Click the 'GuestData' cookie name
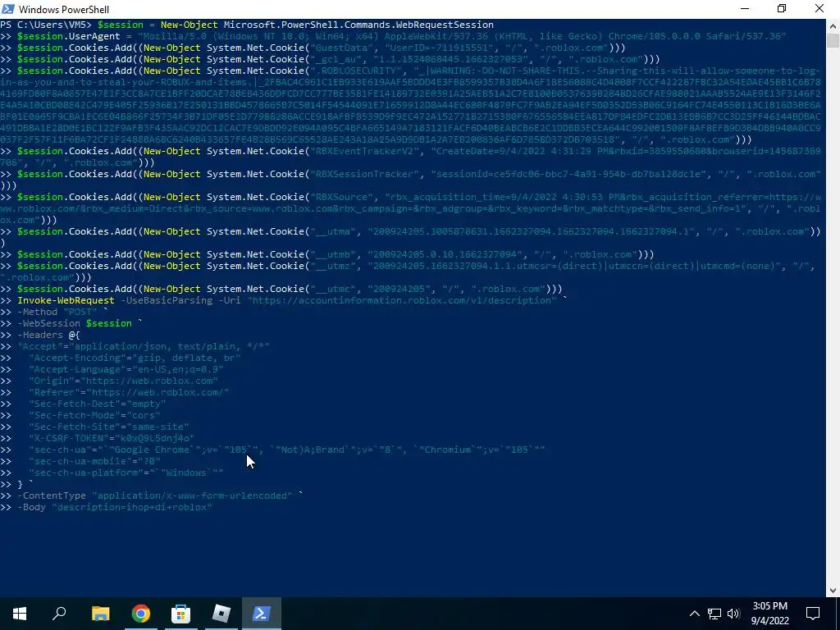 342,48
